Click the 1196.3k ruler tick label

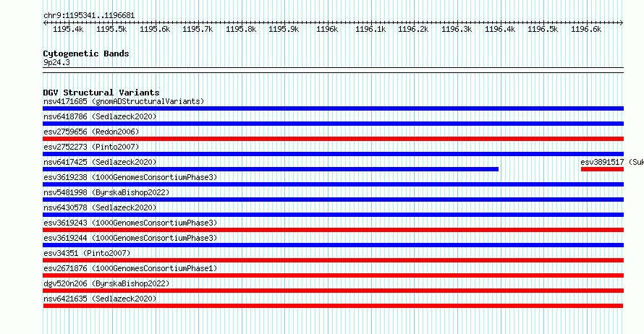pyautogui.click(x=457, y=29)
